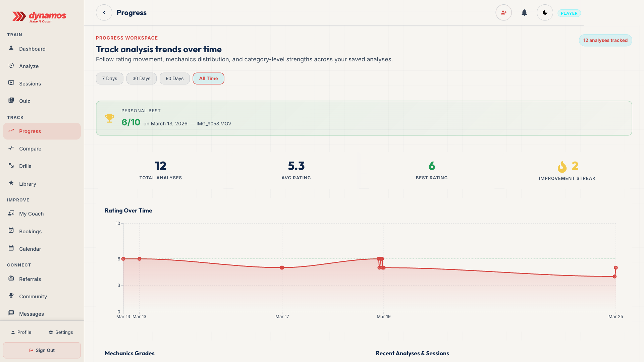The height and width of the screenshot is (362, 644).
Task: Select the 90 Days range
Action: [175, 78]
